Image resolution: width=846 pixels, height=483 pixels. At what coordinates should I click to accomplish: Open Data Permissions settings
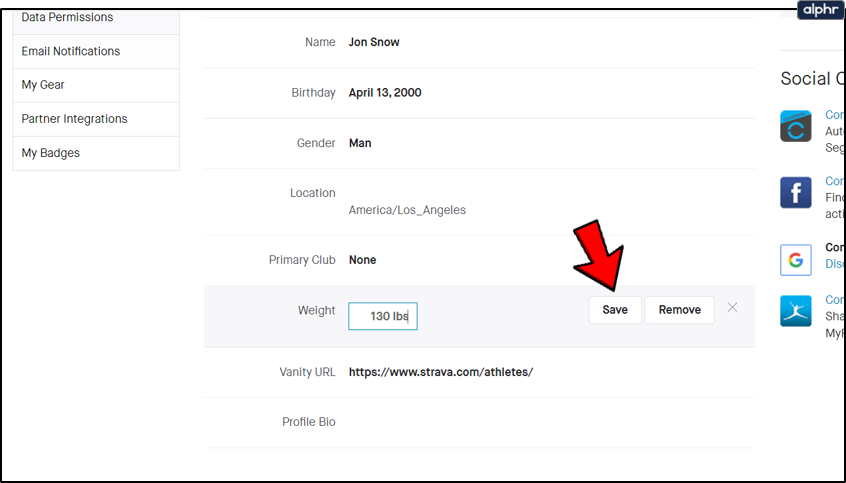click(67, 17)
